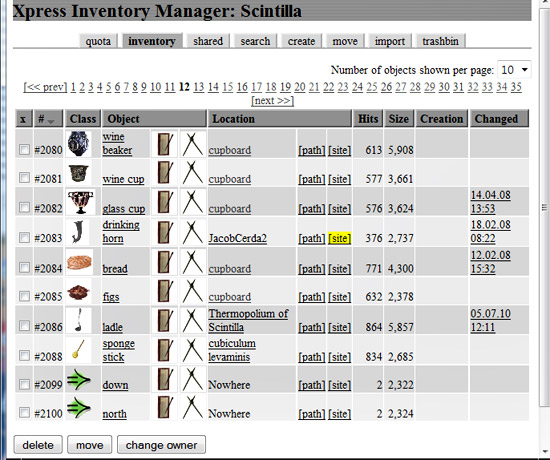The image size is (550, 460).
Task: Go to the search tab
Action: pos(255,41)
